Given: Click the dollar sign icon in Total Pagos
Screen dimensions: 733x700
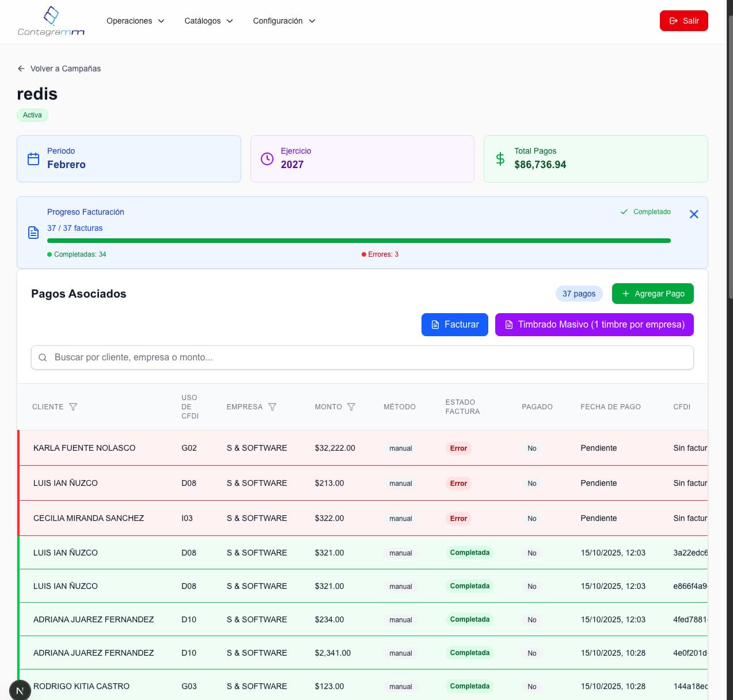Looking at the screenshot, I should pyautogui.click(x=500, y=159).
